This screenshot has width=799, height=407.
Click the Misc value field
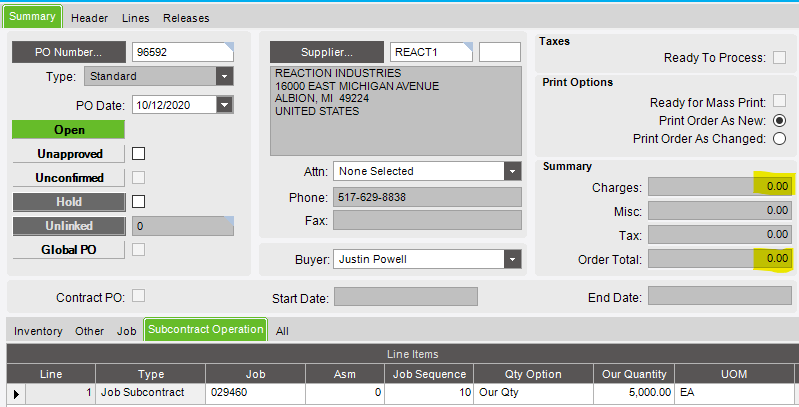click(x=720, y=210)
